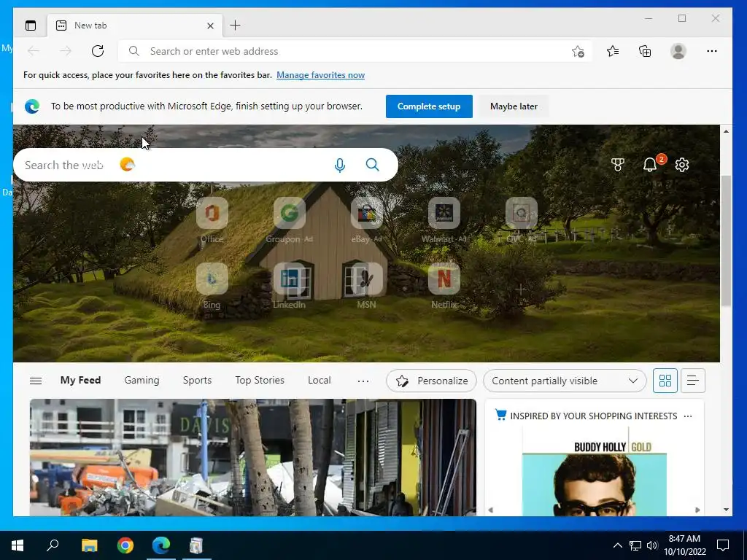Open the feed hamburger menu

36,381
